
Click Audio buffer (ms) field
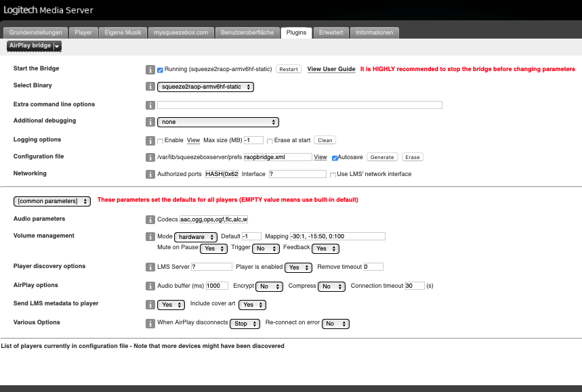point(217,286)
